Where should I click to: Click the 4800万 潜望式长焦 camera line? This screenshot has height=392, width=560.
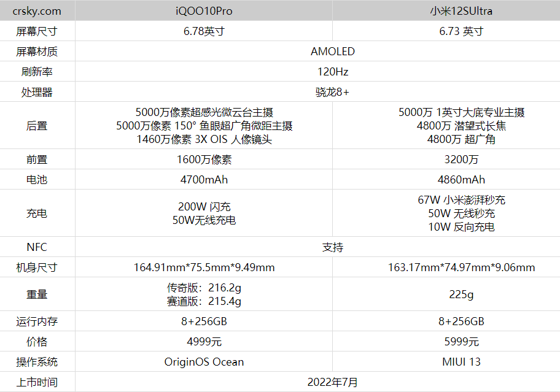click(x=461, y=126)
